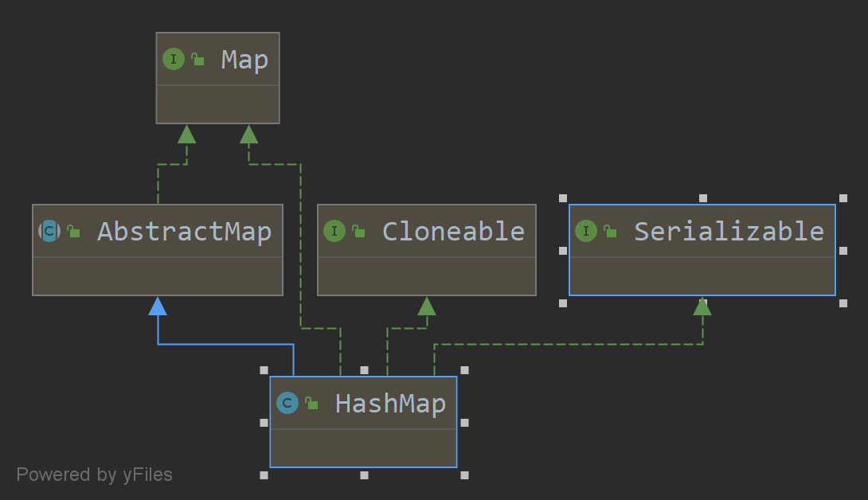This screenshot has width=868, height=500.
Task: Click the lock icon beside Cloneable
Action: [x=357, y=230]
